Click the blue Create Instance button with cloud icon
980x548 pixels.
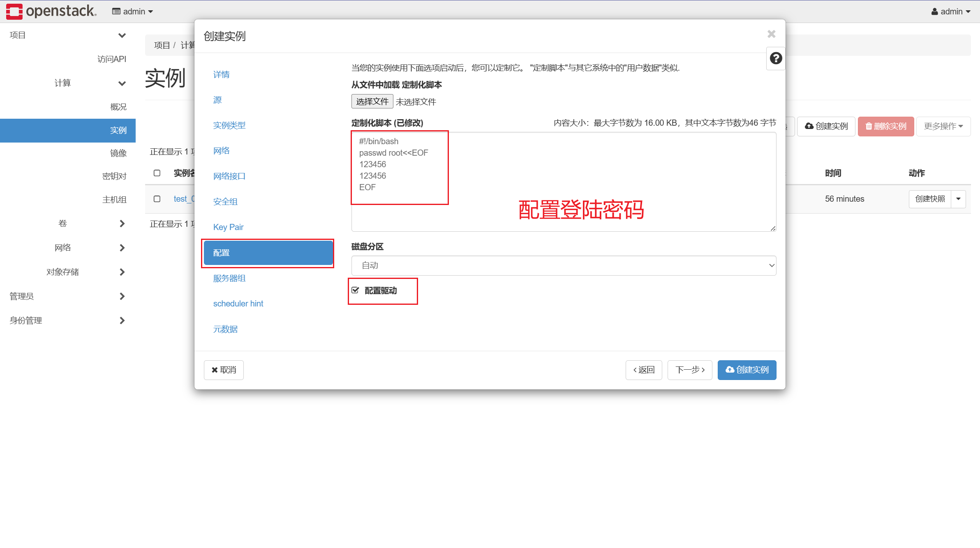[747, 370]
